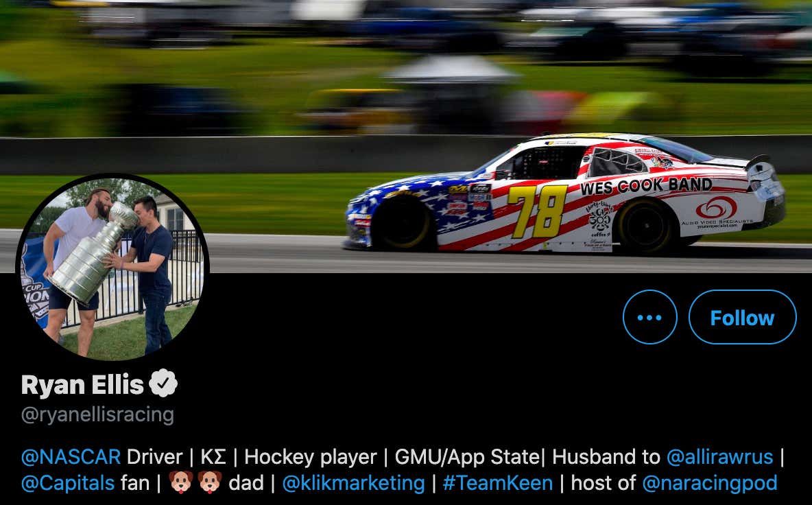Click the first dog emoji in bio
Screen dimensions: 812x505
pos(181,482)
